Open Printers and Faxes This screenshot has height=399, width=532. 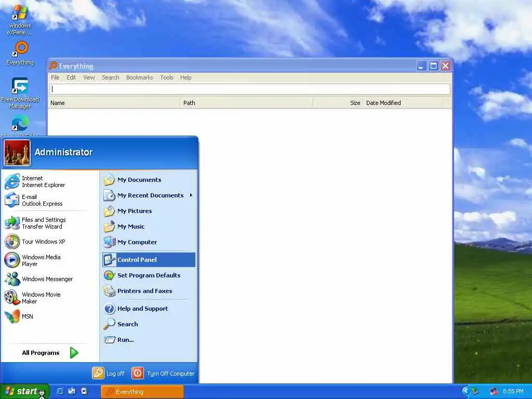coord(149,291)
